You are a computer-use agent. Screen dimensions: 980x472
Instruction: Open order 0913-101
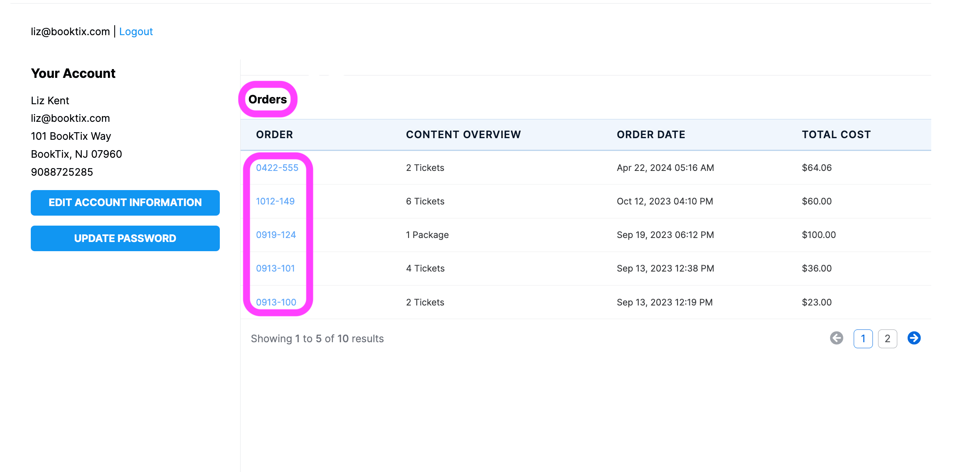(275, 268)
